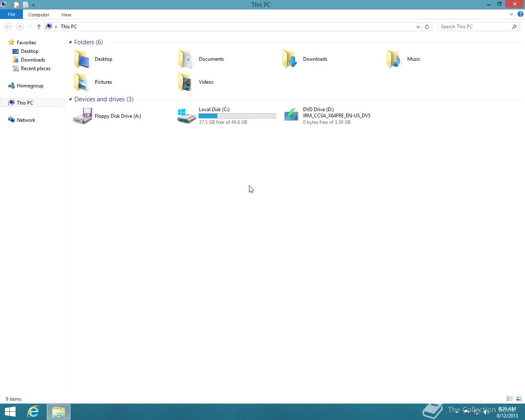Open the View ribbon tab
The image size is (525, 420).
tap(66, 15)
